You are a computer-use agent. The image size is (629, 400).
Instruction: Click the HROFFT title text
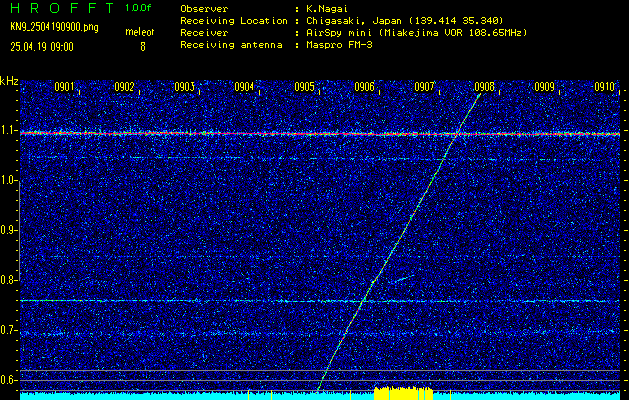(x=62, y=8)
